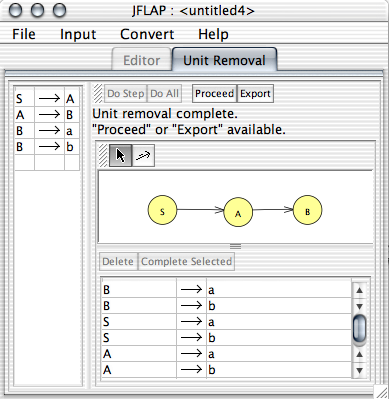Select the S → b production row
The image size is (389, 399).
tap(226, 338)
